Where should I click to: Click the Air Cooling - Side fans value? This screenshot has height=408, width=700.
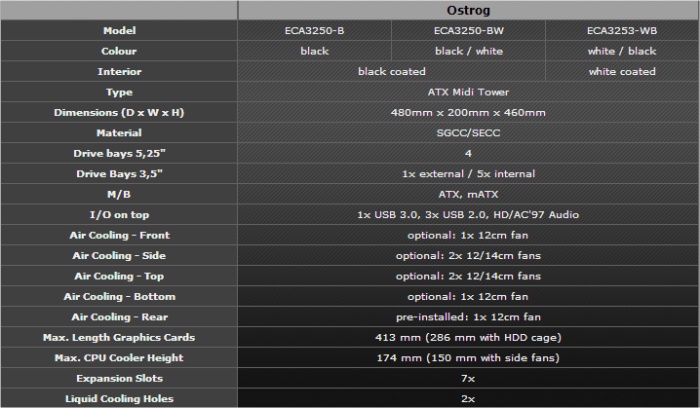click(468, 256)
